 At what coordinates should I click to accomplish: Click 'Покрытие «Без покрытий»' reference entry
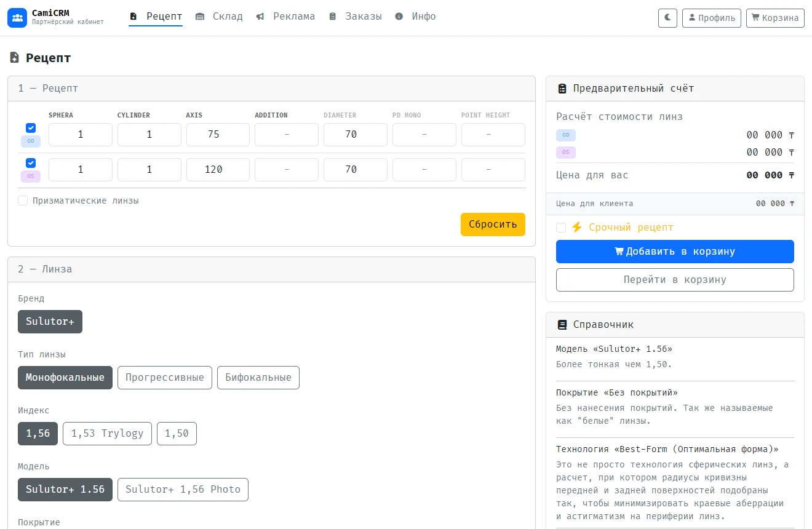[x=617, y=392]
